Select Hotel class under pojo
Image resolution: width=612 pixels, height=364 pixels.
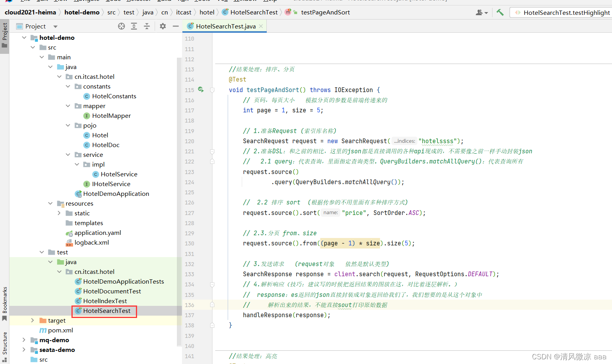coord(100,135)
